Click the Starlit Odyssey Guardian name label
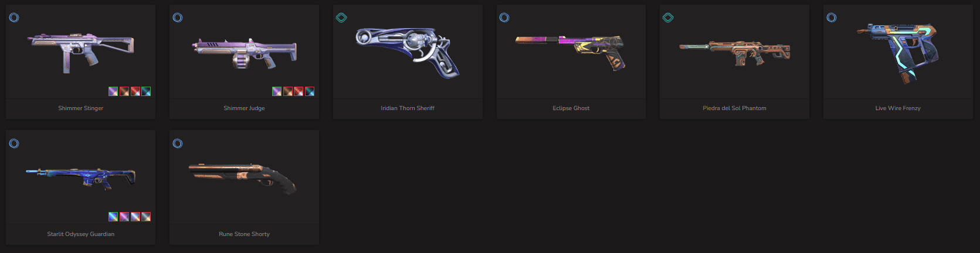Image resolution: width=980 pixels, height=253 pixels. [x=81, y=234]
